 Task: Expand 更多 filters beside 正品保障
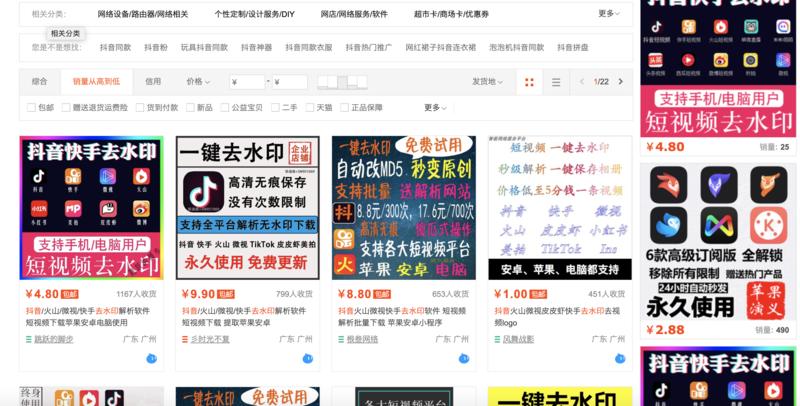(x=435, y=108)
